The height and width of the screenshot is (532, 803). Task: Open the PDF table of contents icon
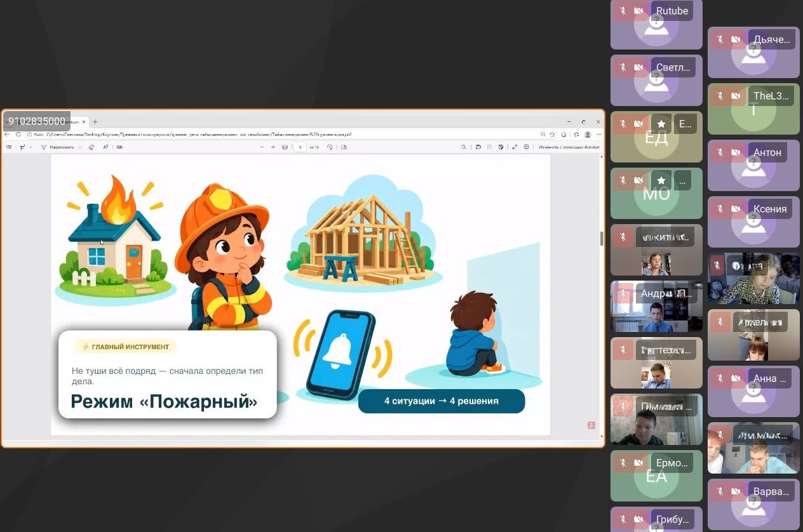(x=9, y=147)
